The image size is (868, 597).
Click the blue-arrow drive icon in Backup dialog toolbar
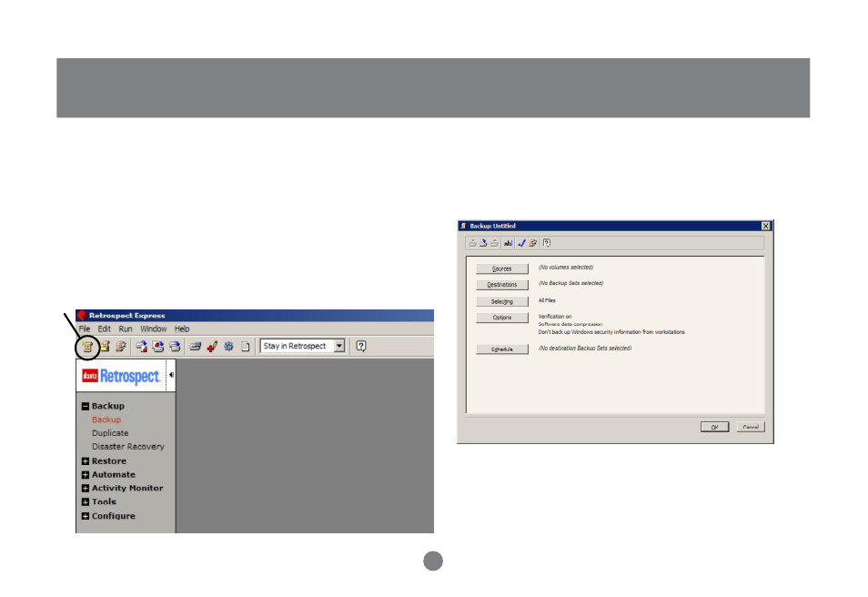[x=483, y=243]
